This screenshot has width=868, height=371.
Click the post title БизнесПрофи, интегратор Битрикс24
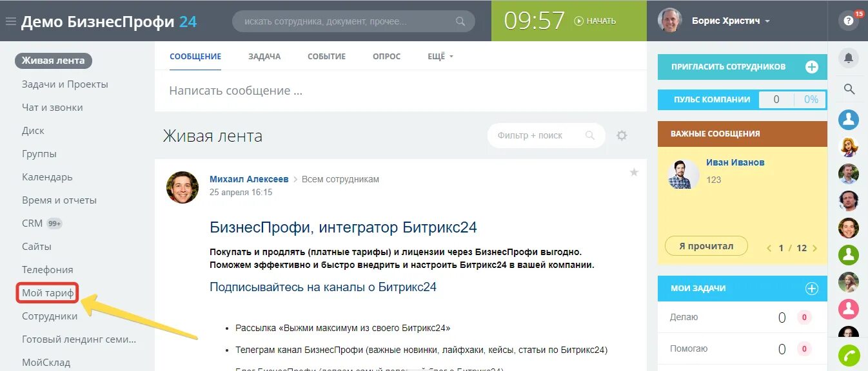pyautogui.click(x=343, y=227)
